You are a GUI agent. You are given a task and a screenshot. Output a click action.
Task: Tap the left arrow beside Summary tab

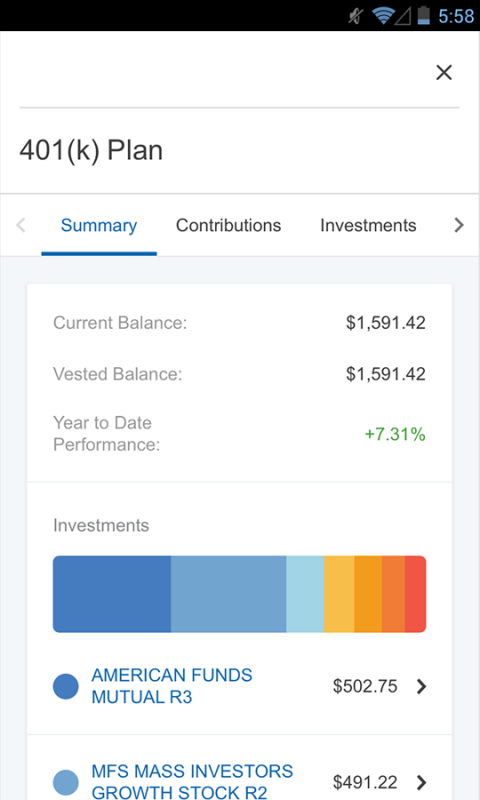point(21,225)
